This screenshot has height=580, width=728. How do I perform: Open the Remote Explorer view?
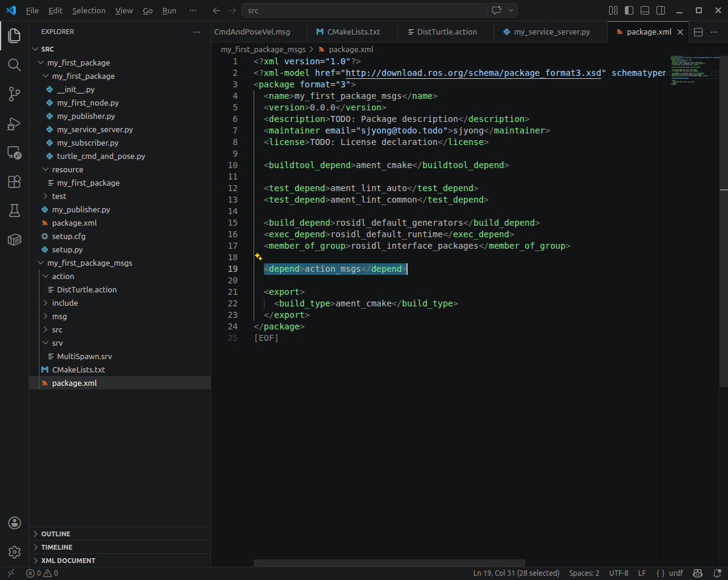14,152
